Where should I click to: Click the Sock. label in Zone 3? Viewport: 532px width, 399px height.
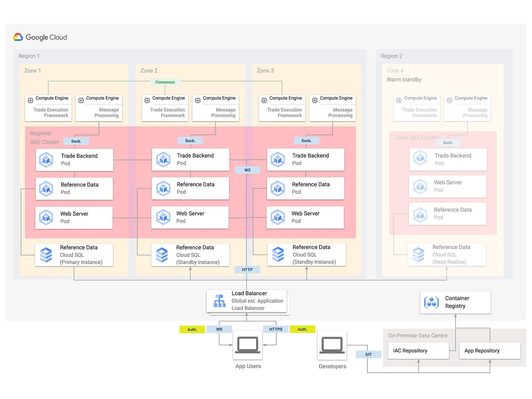[x=306, y=141]
